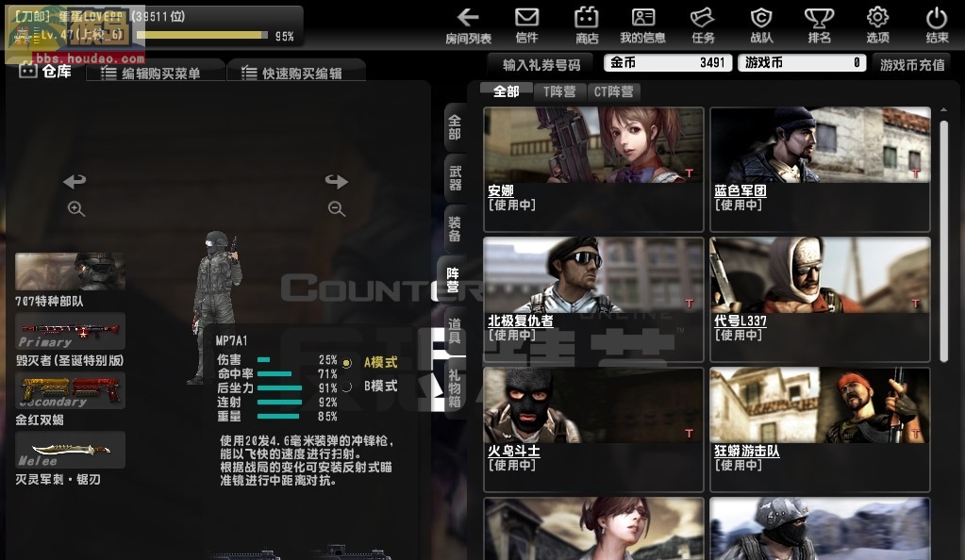
Task: Click the 代号L337 name link
Action: (x=740, y=321)
